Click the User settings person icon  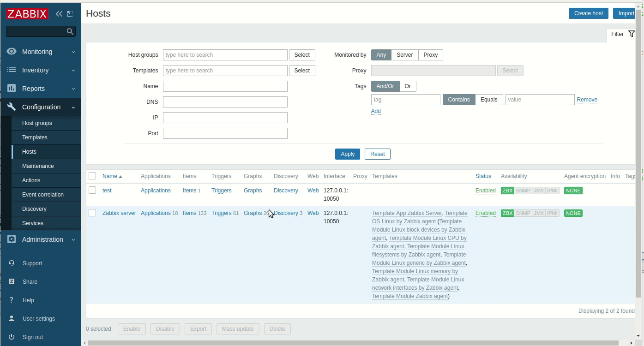(12, 319)
